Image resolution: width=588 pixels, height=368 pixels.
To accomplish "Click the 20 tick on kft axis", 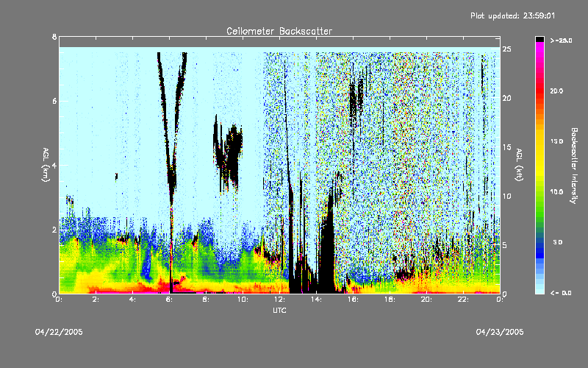I will 506,98.
